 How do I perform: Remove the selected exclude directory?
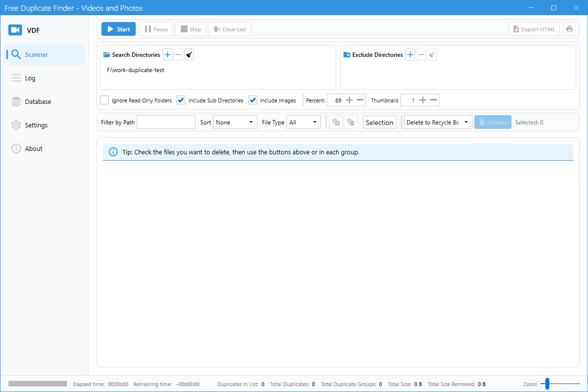pos(421,55)
